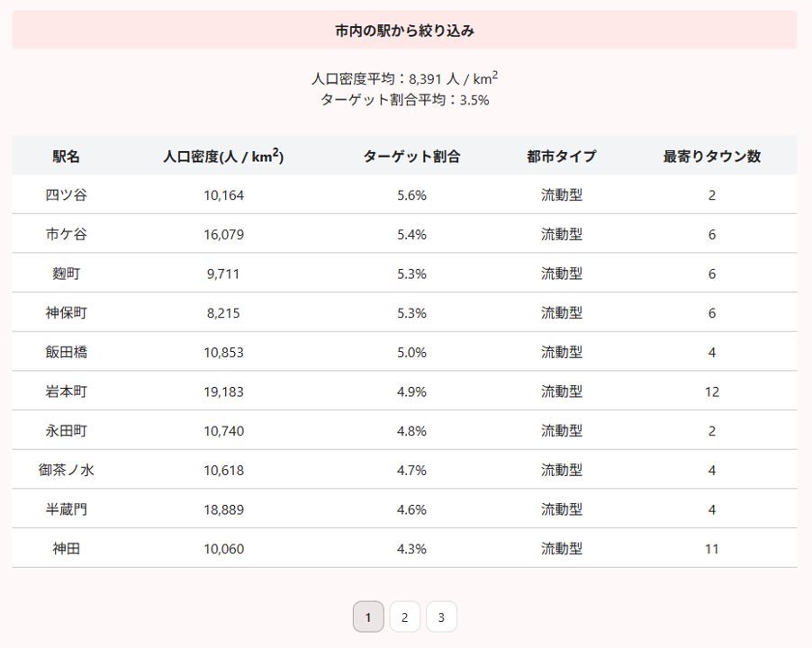Select current page 1 button
Viewport: 812px width, 648px height.
tap(368, 616)
